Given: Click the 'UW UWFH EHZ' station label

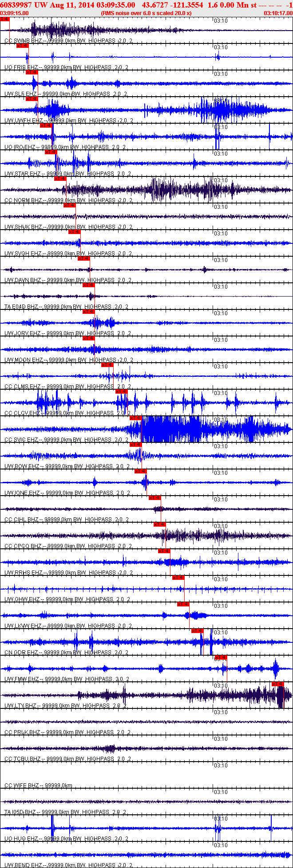Looking at the screenshot, I should click(x=24, y=121).
